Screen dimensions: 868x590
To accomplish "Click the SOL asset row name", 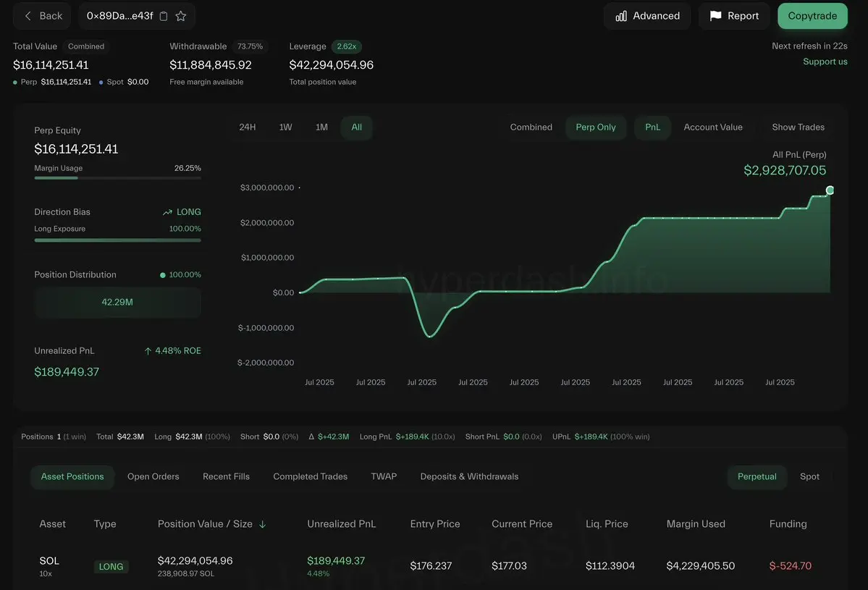I will coord(49,560).
